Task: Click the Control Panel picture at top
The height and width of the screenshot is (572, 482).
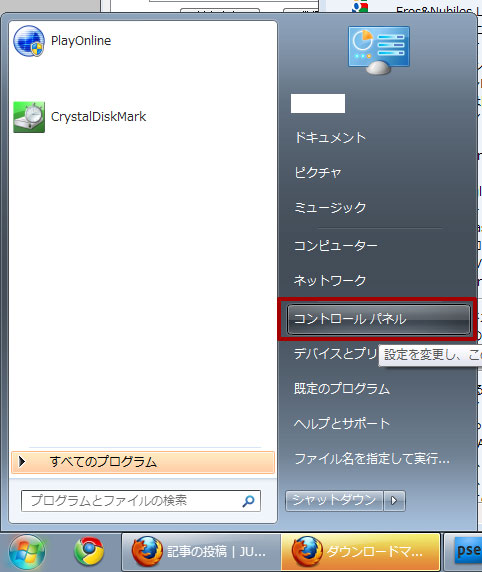Action: (x=379, y=50)
